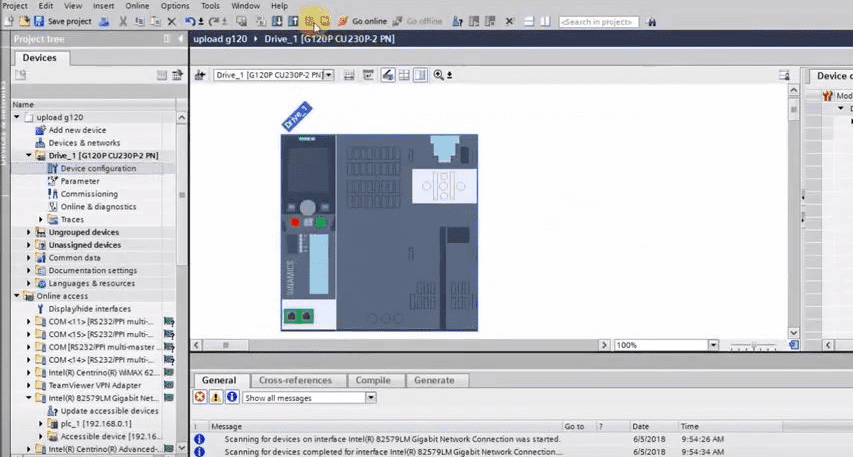This screenshot has height=457, width=853.
Task: Click the Redo arrow icon
Action: [214, 22]
